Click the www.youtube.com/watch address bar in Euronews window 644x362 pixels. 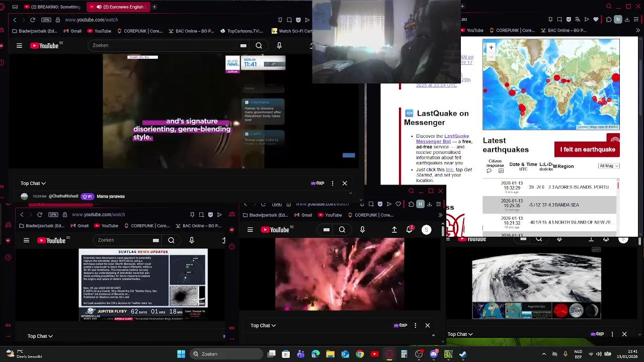(x=91, y=20)
